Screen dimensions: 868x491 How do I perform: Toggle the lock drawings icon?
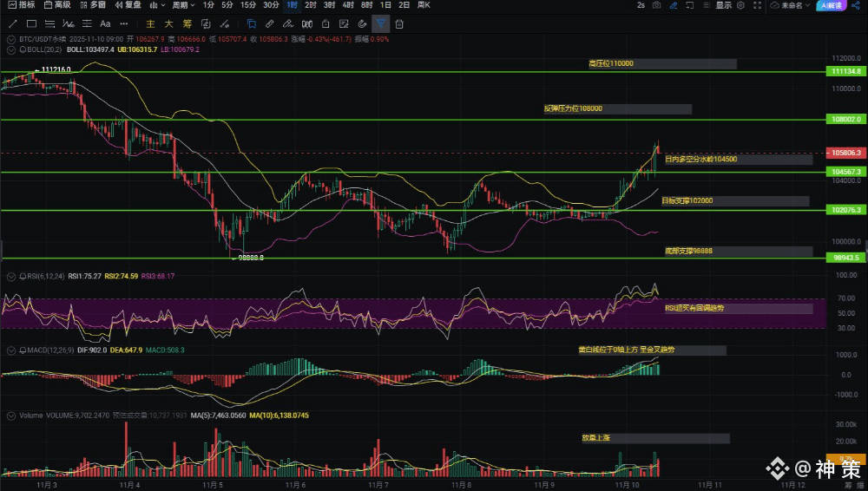pos(325,23)
